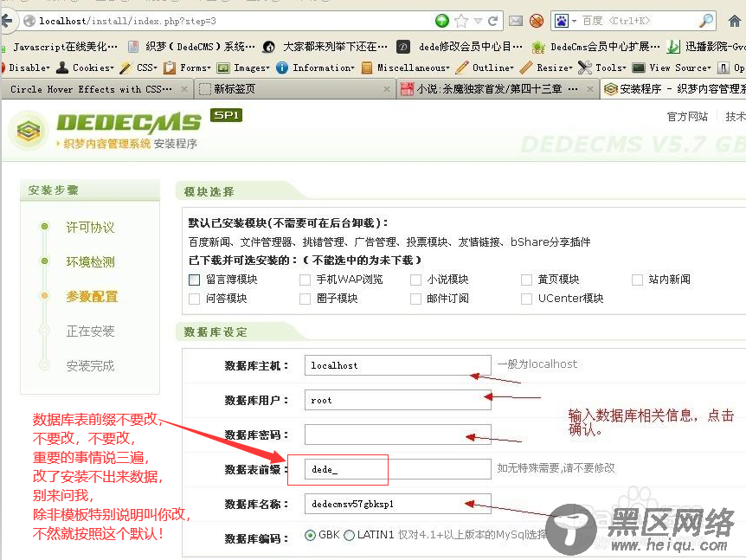Check the 手机WAP浏览 checkbox

click(305, 280)
